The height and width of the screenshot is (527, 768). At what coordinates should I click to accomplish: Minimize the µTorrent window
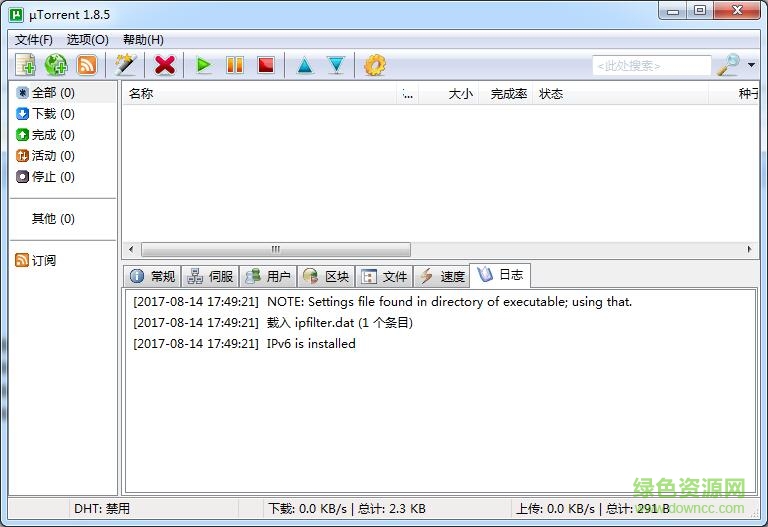click(x=672, y=11)
